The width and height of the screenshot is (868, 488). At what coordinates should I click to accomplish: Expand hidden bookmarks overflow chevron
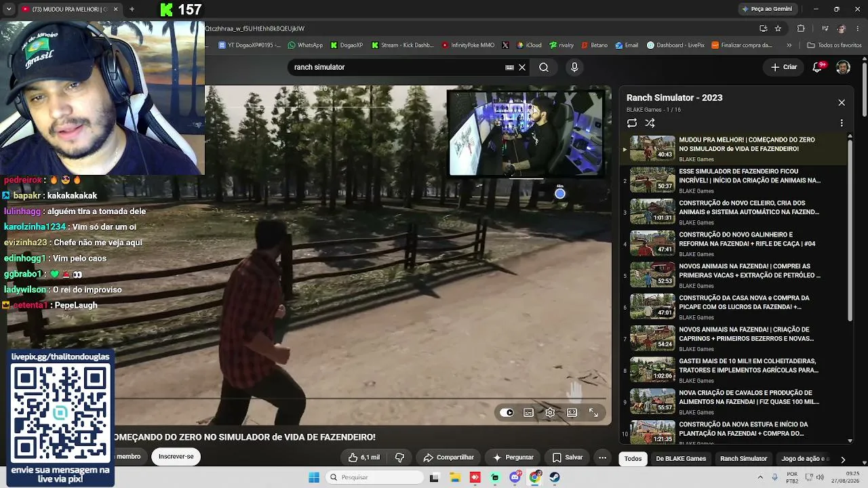pyautogui.click(x=789, y=45)
